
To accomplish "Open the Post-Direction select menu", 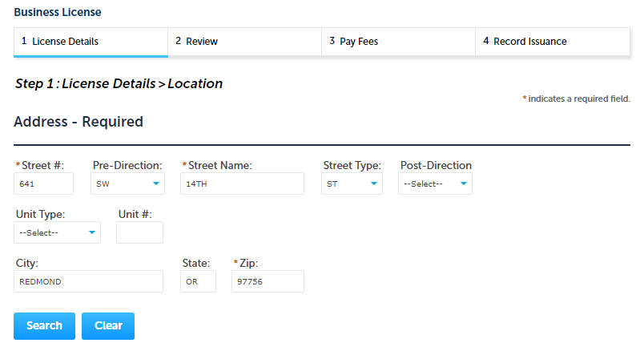I will pyautogui.click(x=435, y=184).
